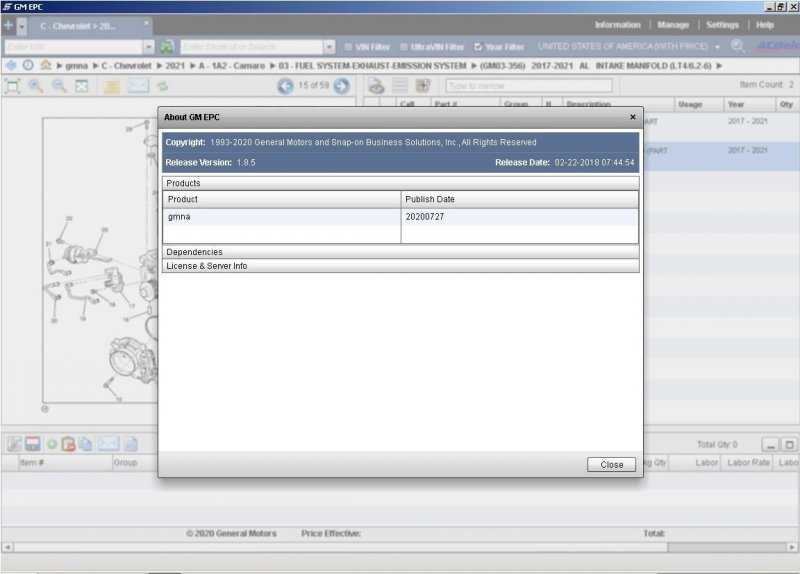Close the C - Chevrolet tab

click(x=146, y=23)
